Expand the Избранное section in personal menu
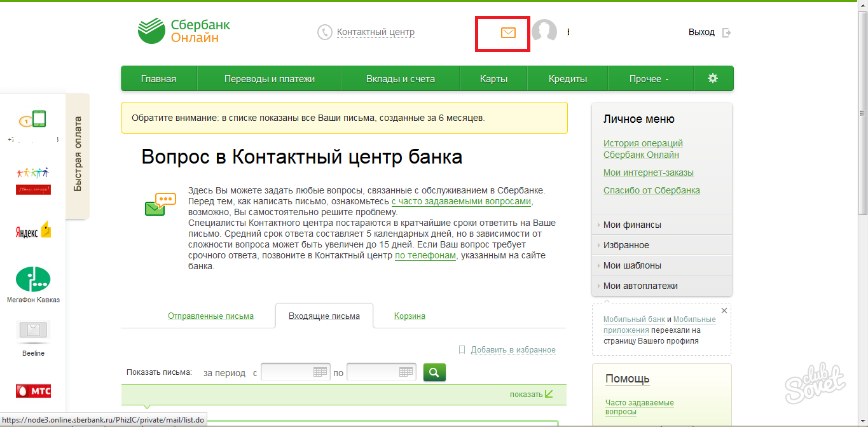 [626, 245]
